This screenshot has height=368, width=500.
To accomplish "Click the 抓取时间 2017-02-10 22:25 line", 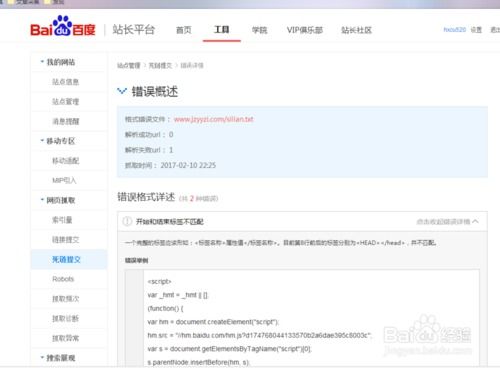I will point(170,165).
